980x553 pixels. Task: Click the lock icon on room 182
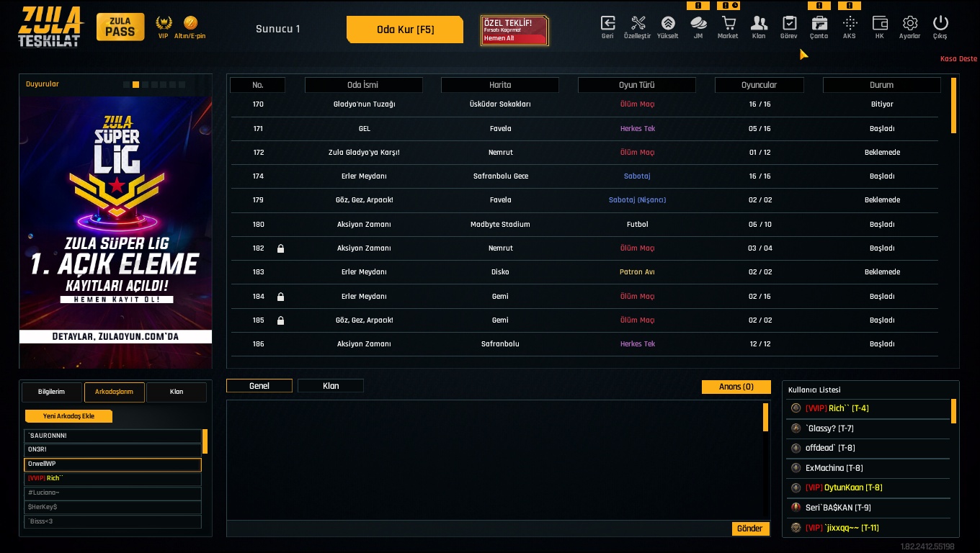[280, 248]
